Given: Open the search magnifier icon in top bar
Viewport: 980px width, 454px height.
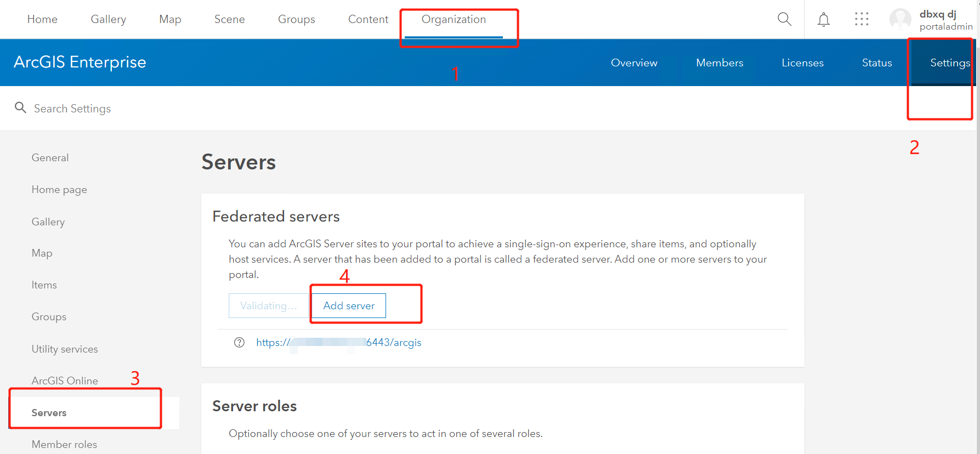Looking at the screenshot, I should [x=784, y=19].
